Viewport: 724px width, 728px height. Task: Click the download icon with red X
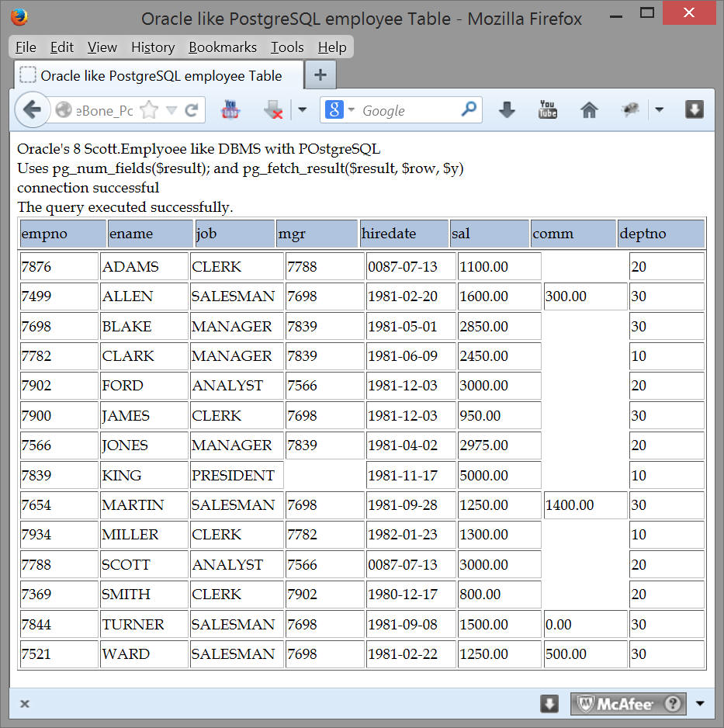[x=272, y=110]
